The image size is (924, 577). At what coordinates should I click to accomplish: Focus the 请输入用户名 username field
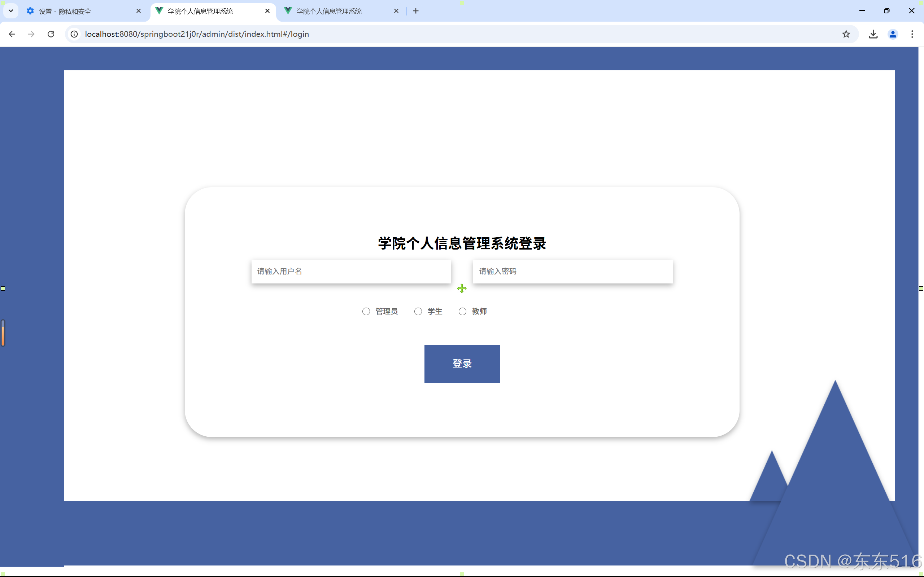point(351,271)
